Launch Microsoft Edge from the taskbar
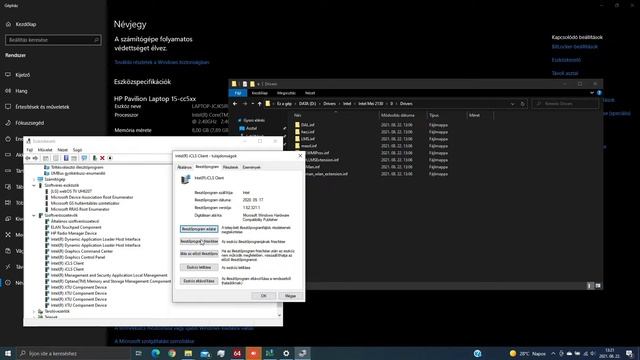Viewport: 640px width, 360px height. click(x=156, y=353)
